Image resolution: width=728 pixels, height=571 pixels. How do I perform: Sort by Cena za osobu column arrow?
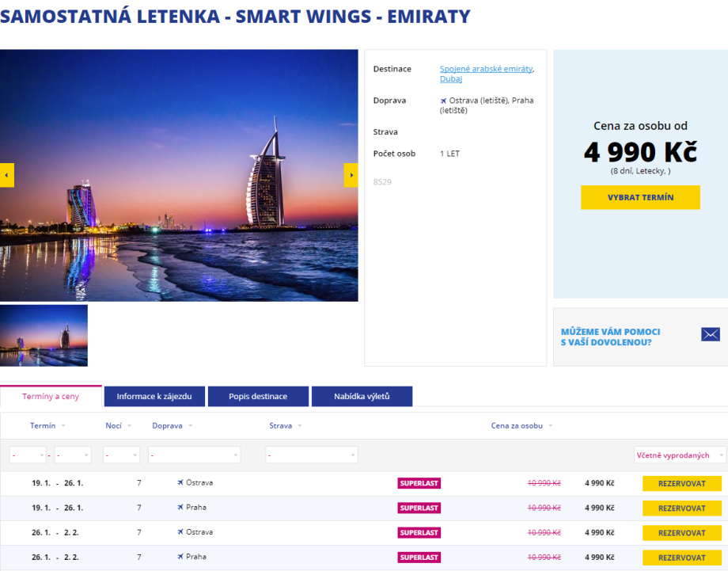(551, 426)
